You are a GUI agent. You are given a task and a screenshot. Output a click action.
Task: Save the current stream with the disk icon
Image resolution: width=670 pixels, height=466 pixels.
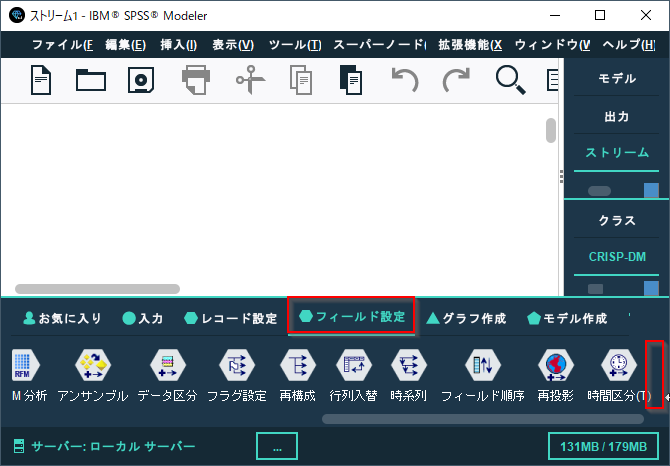pos(141,80)
